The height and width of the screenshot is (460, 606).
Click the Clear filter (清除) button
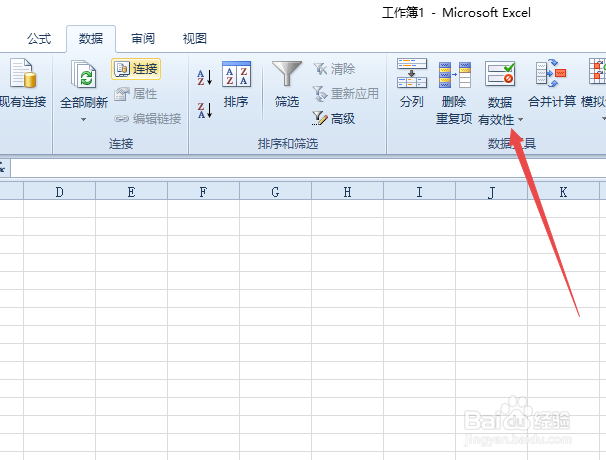pos(334,69)
